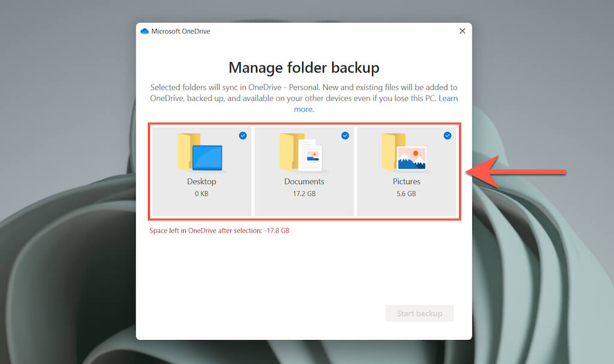Click the 5.6 GB size text
This screenshot has height=364, width=614.
point(407,194)
